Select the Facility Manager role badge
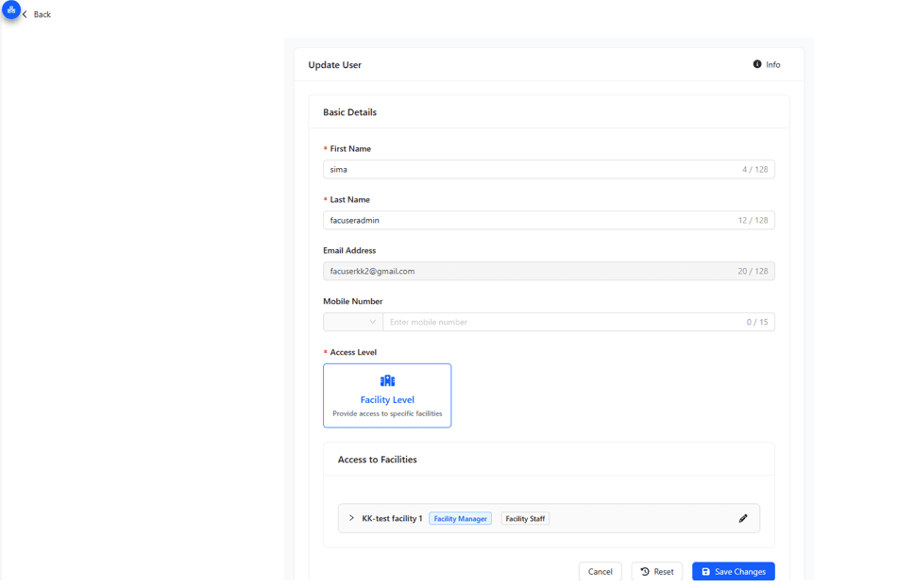This screenshot has width=914, height=588. click(460, 518)
